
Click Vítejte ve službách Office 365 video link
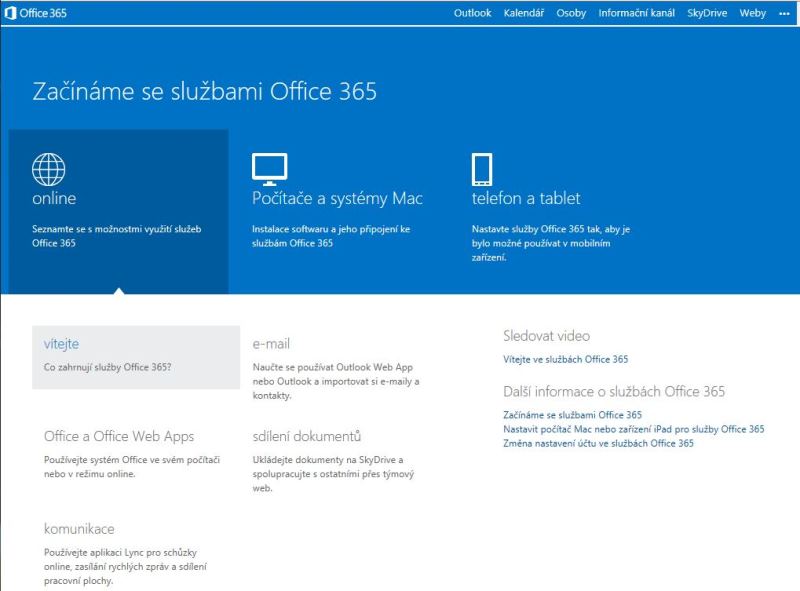(x=565, y=359)
